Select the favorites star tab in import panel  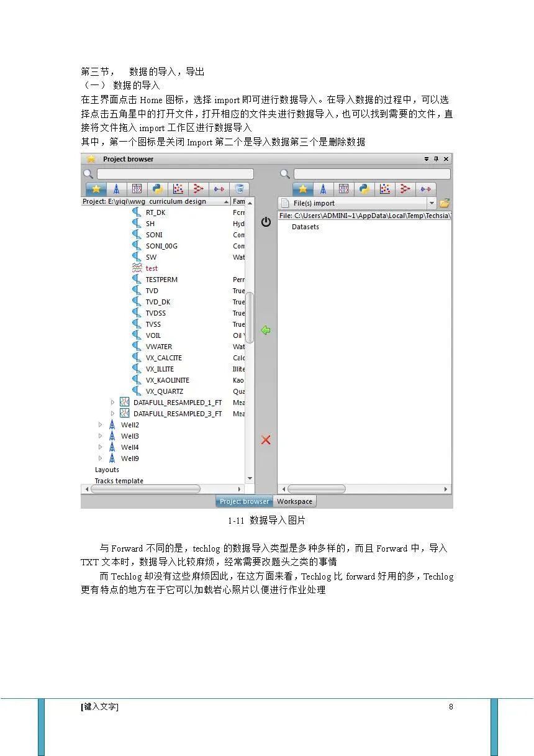coord(303,189)
